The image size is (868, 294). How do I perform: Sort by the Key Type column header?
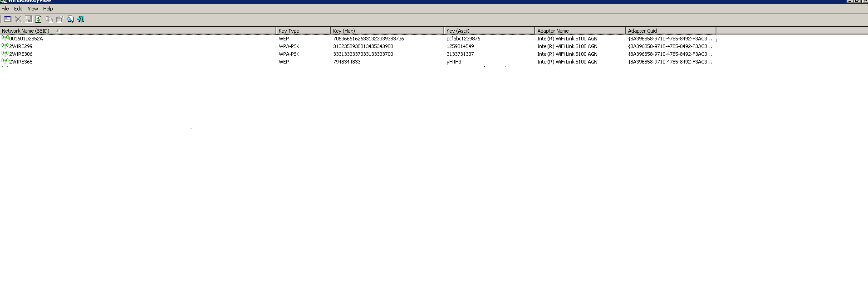click(x=289, y=31)
